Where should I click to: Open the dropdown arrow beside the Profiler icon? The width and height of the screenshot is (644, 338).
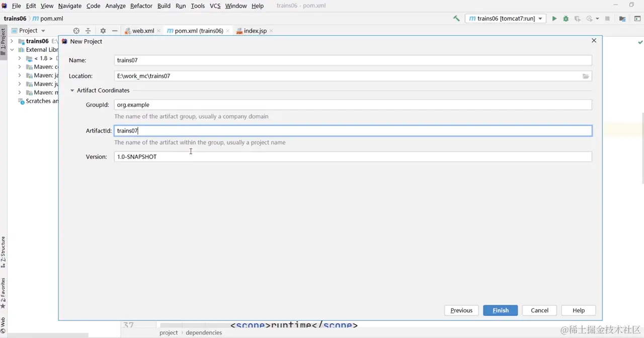[x=597, y=19]
